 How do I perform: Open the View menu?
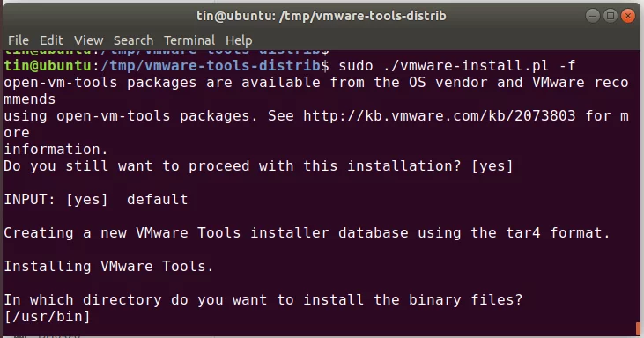click(x=88, y=40)
